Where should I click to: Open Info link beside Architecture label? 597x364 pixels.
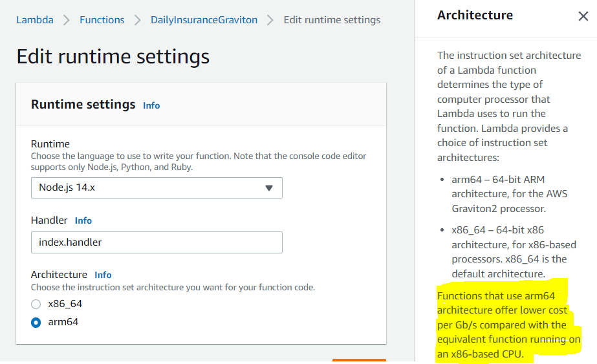(103, 275)
